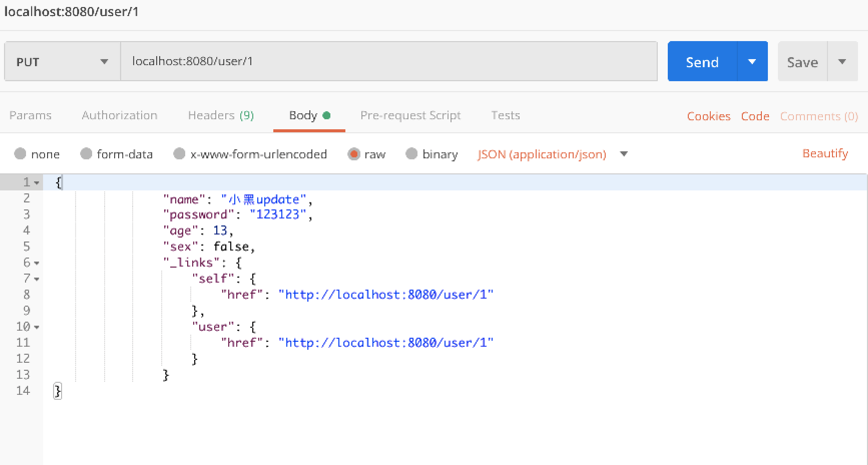Collapse the "self" fold at line 7
Image resolution: width=868 pixels, height=465 pixels.
tap(37, 279)
